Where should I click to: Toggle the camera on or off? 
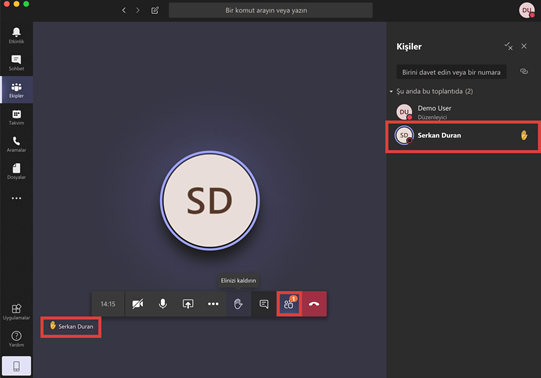[138, 304]
